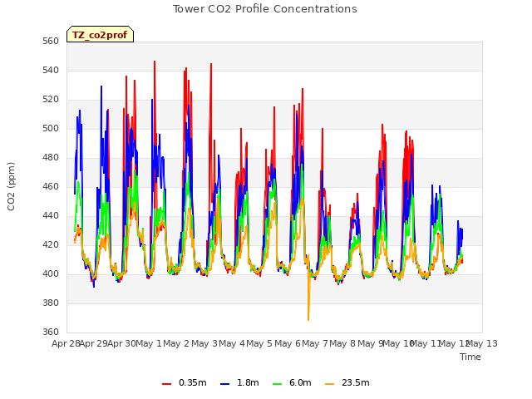Click the 540 y-axis tick value
This screenshot has height=399, width=532.
pos(51,71)
